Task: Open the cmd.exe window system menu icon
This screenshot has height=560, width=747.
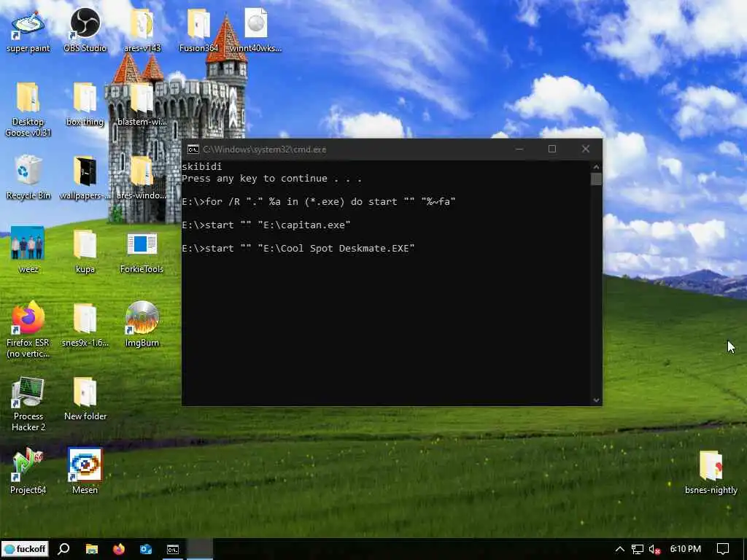Action: coord(193,149)
